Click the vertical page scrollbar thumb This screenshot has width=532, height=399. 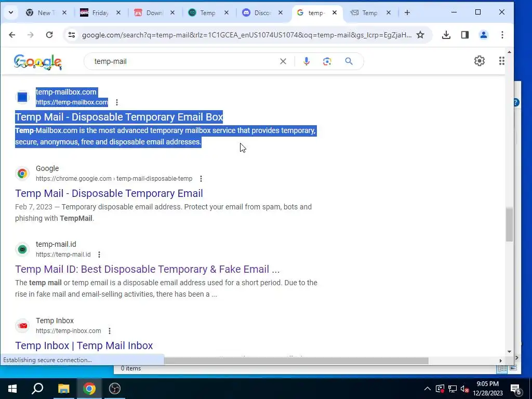click(x=509, y=224)
